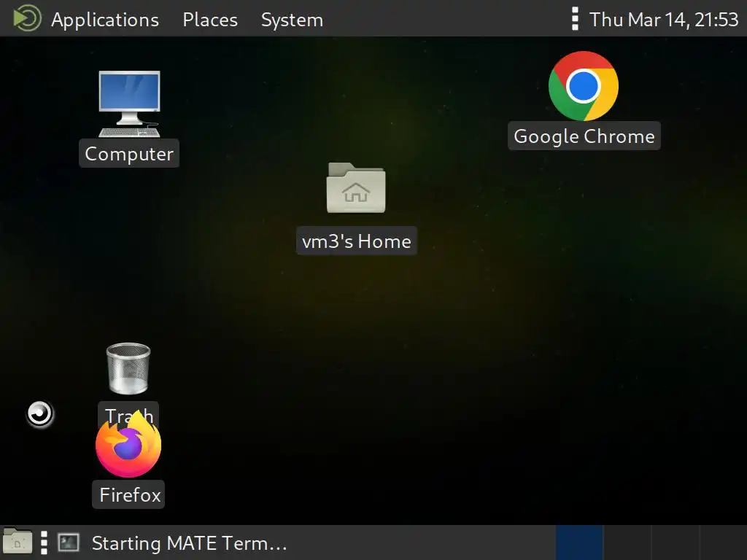Switch to the second workspace in the switcher
This screenshot has height=560, width=747.
pyautogui.click(x=627, y=542)
